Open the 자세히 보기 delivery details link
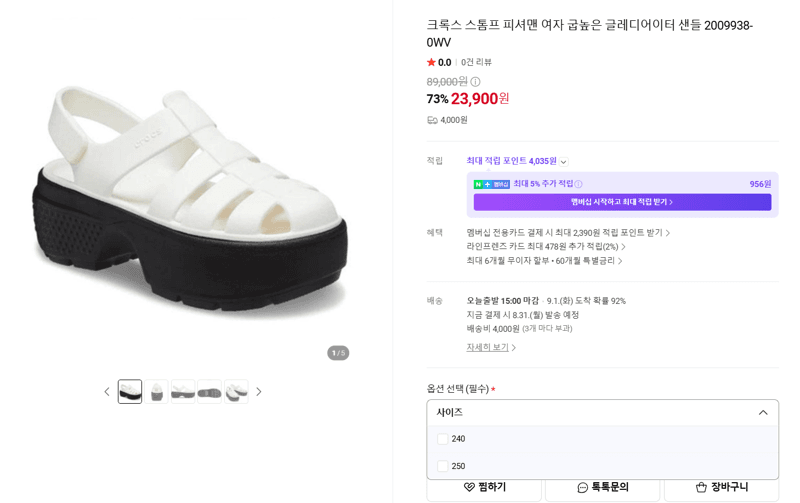The height and width of the screenshot is (503, 800). 491,347
